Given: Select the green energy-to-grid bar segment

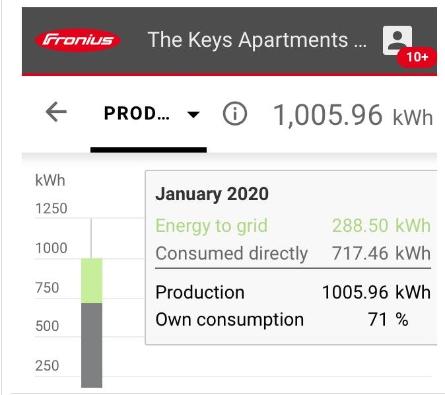Looking at the screenshot, I should click(x=92, y=281).
